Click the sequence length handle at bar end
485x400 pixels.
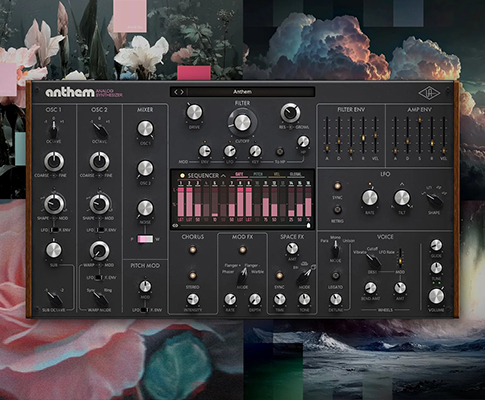308,226
